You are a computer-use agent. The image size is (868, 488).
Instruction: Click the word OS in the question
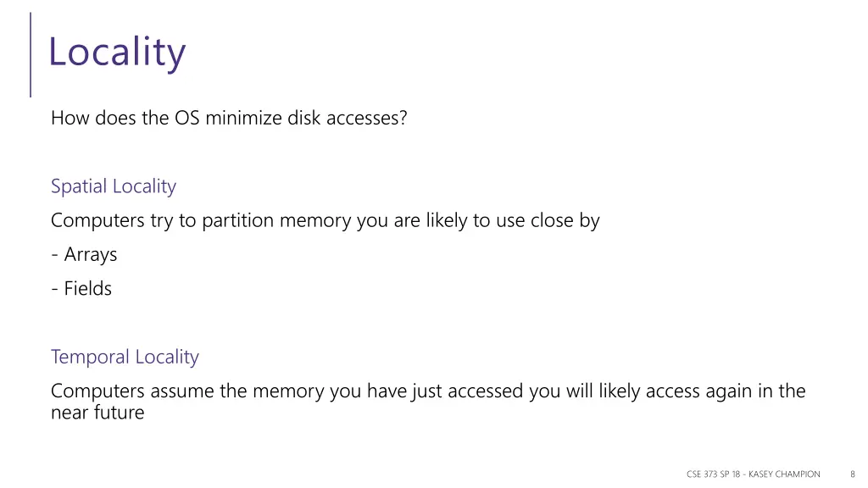tap(187, 118)
